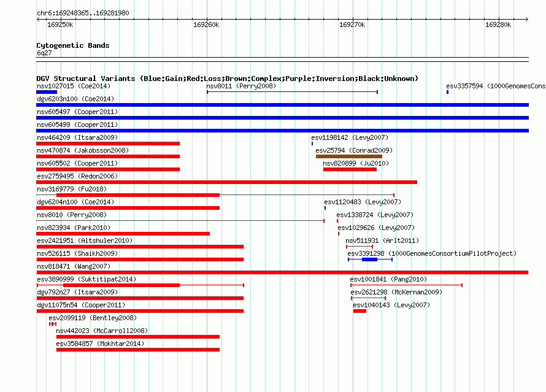Click esv1029626 (Levy2007) label
Screen dimensions: 546x392
point(376,228)
